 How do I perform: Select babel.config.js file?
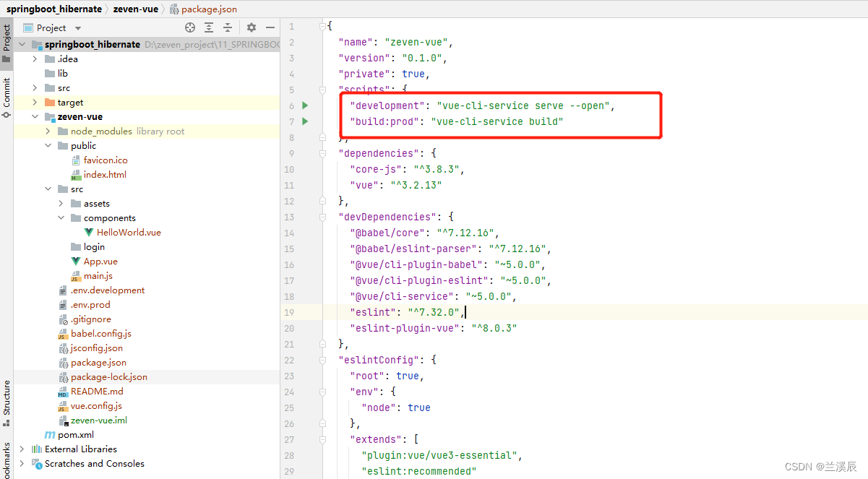(x=95, y=333)
